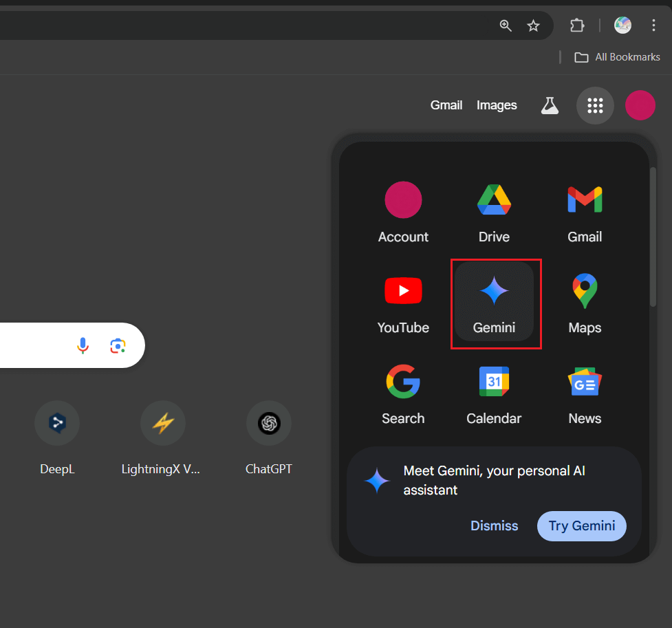This screenshot has height=628, width=672.
Task: Open Google Maps from the apps panel
Action: click(585, 303)
